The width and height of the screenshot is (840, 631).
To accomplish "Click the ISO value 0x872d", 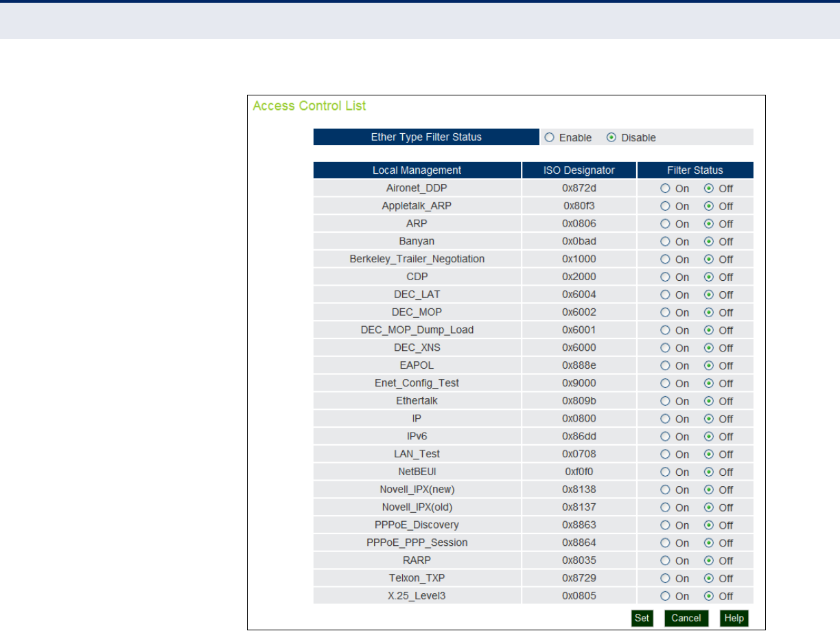I will tap(579, 188).
